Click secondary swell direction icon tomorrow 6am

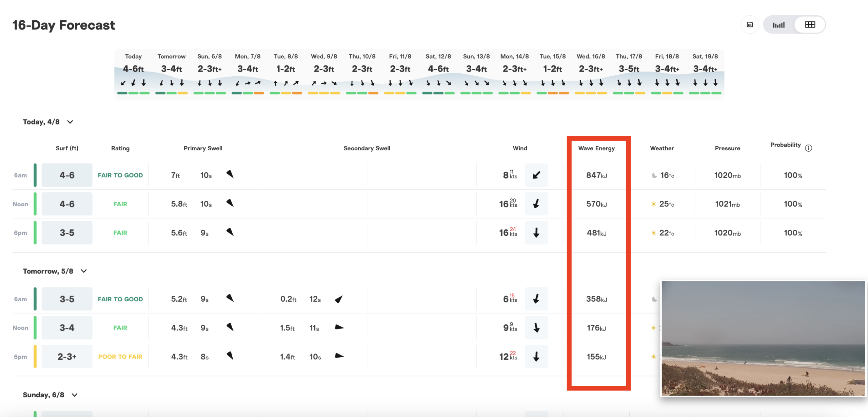coord(339,299)
